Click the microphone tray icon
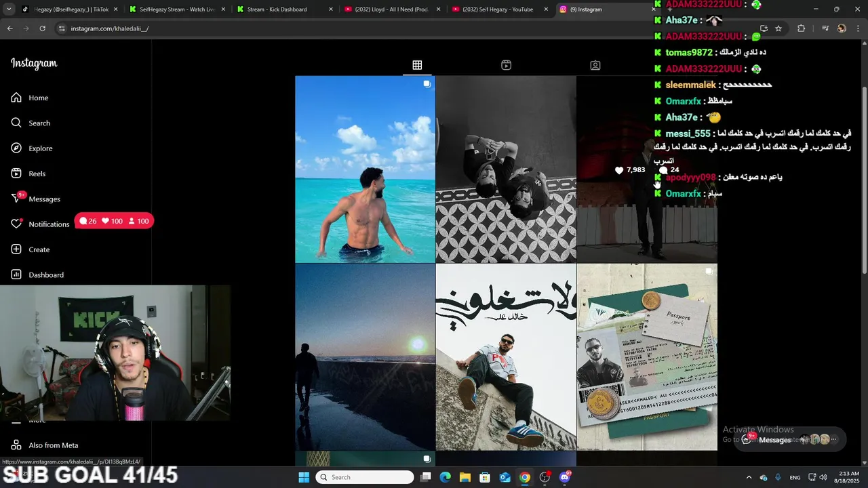The width and height of the screenshot is (868, 488). click(x=778, y=477)
